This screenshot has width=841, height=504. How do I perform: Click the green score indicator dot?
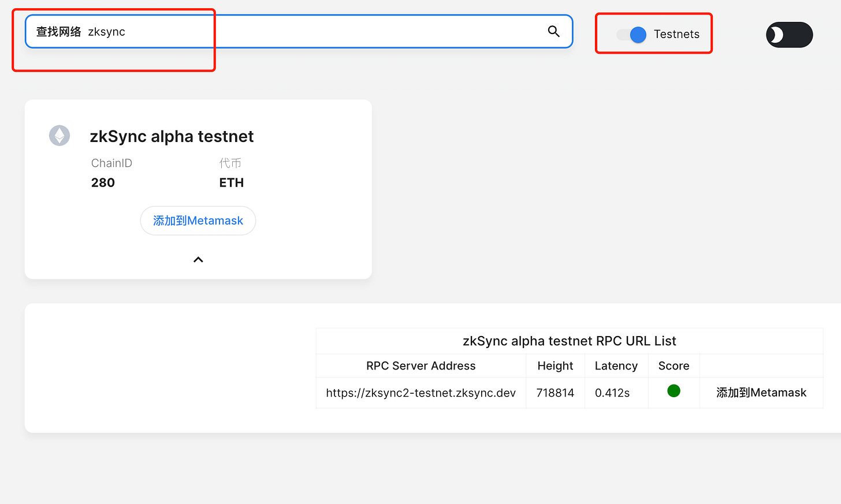coord(673,391)
